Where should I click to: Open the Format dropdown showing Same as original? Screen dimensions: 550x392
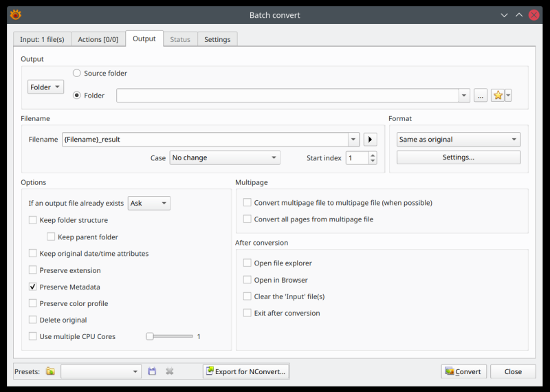(458, 140)
